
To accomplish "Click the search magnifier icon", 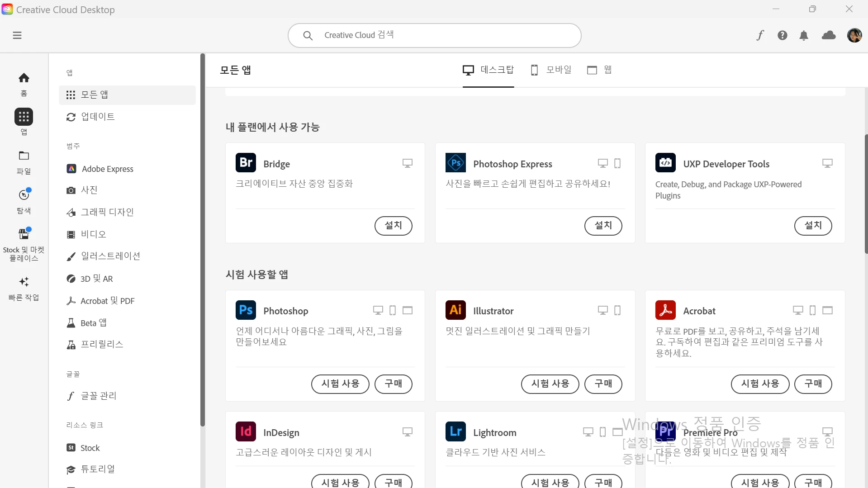I will point(308,35).
